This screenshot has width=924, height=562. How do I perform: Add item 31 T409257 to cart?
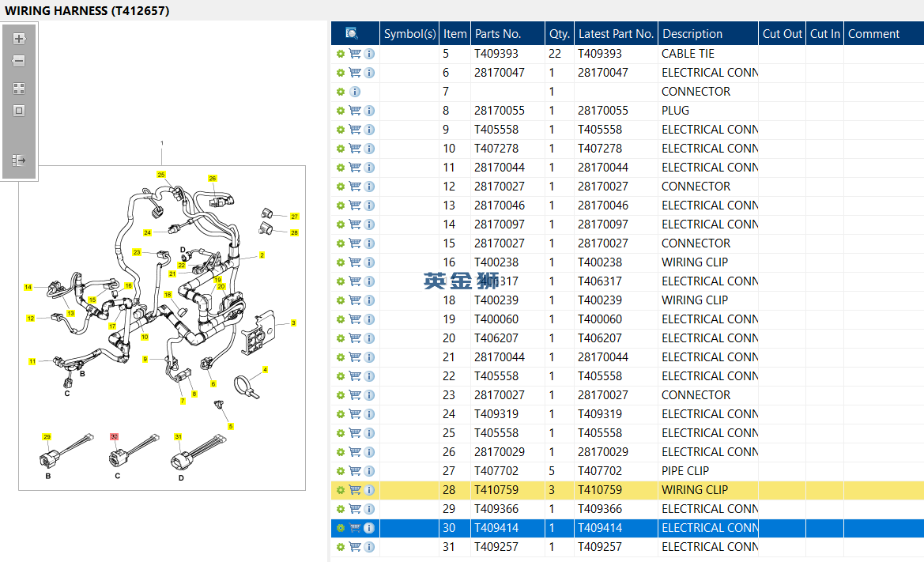tap(355, 547)
